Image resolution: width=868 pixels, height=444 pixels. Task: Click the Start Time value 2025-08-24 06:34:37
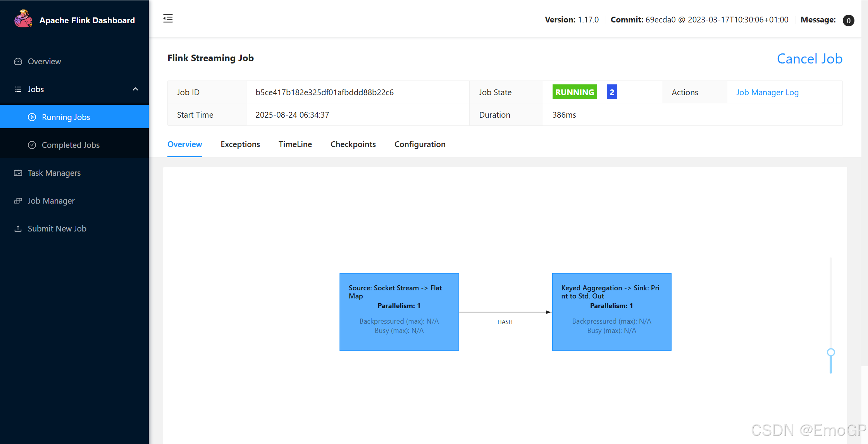point(292,115)
